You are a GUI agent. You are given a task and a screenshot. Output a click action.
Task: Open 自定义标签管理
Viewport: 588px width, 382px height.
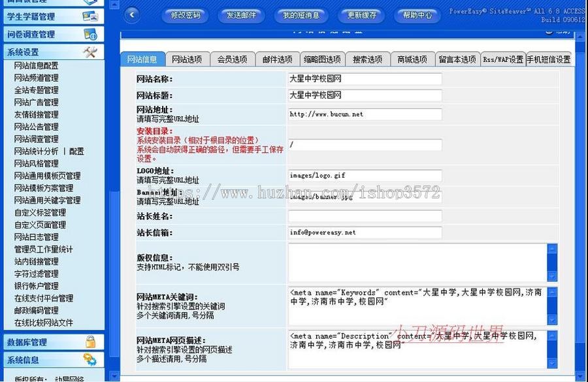[40, 213]
